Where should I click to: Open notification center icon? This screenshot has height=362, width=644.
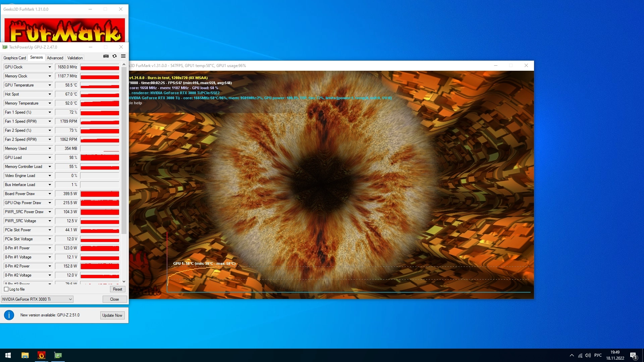pyautogui.click(x=633, y=356)
